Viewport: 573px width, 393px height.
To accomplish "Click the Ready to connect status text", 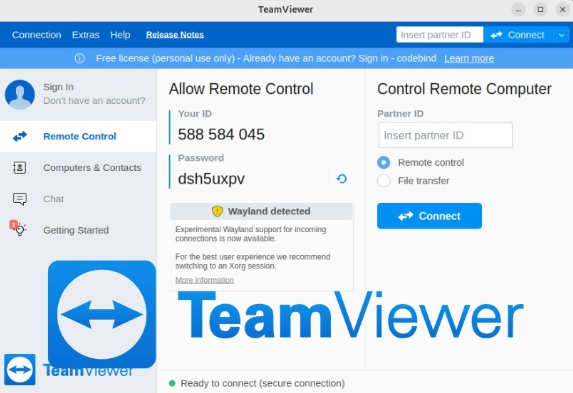I will coord(263,383).
